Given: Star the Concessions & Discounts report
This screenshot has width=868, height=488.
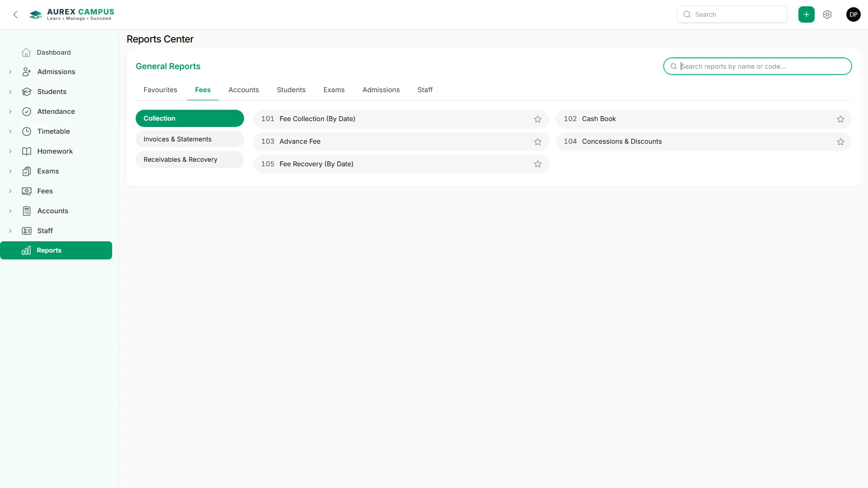Looking at the screenshot, I should coord(840,142).
